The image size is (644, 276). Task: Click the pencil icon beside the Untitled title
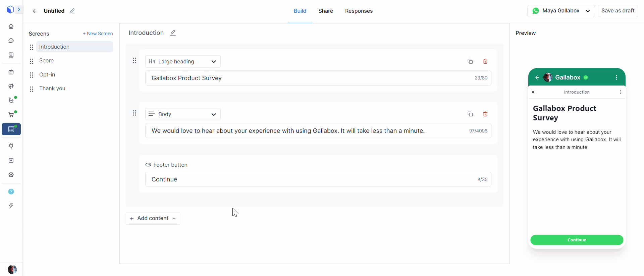[72, 11]
